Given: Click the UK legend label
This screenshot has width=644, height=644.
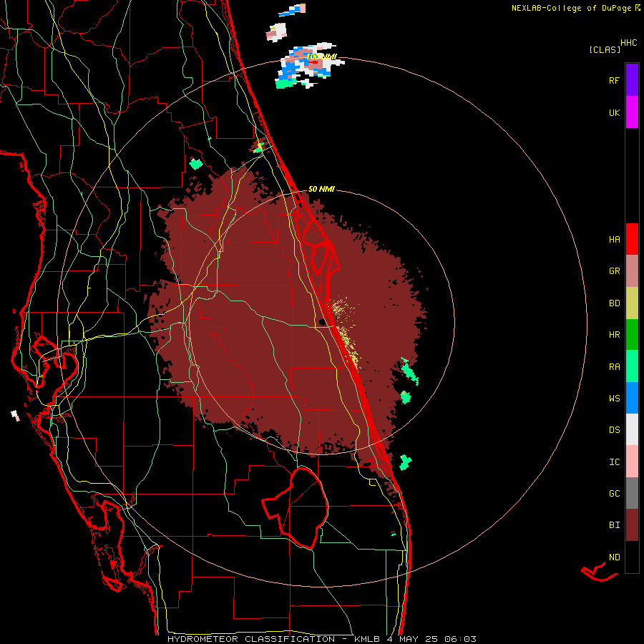Looking at the screenshot, I should tap(614, 112).
